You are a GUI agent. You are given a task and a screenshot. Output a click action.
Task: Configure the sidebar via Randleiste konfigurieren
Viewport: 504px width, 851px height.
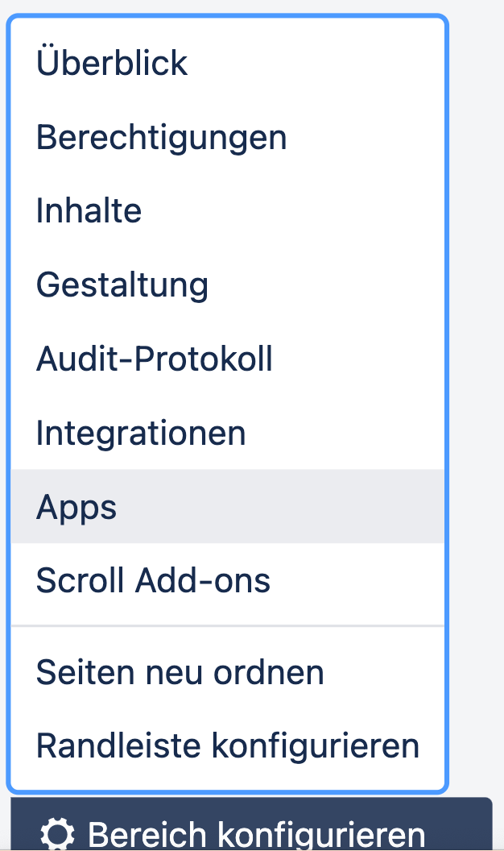click(x=228, y=745)
